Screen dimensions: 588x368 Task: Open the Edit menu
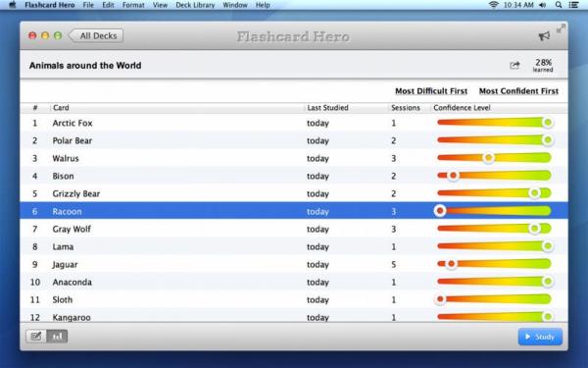point(108,5)
